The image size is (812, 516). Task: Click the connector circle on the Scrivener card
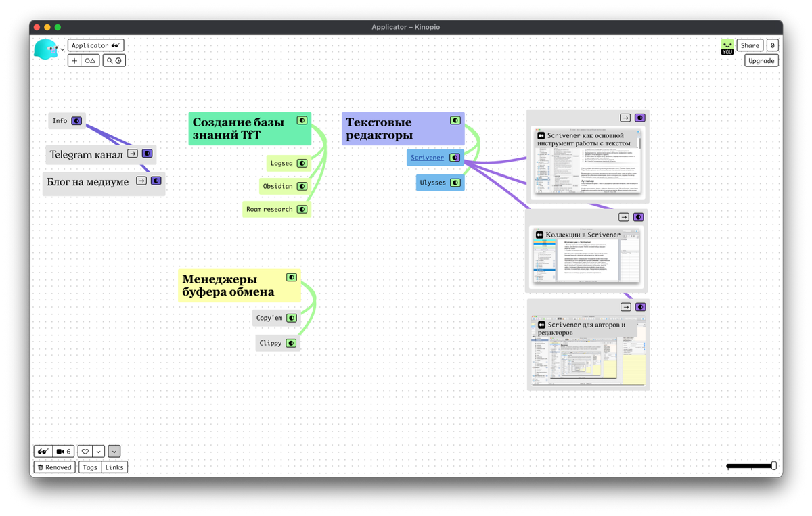[x=455, y=158]
